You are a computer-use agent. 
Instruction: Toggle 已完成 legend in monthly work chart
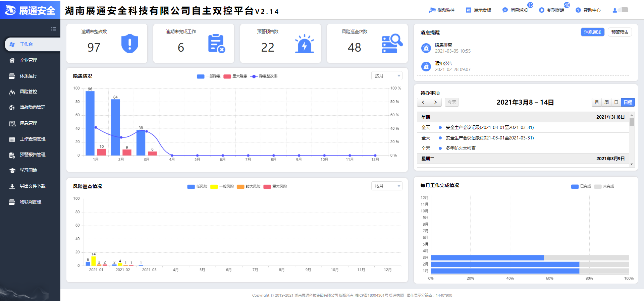pyautogui.click(x=581, y=186)
